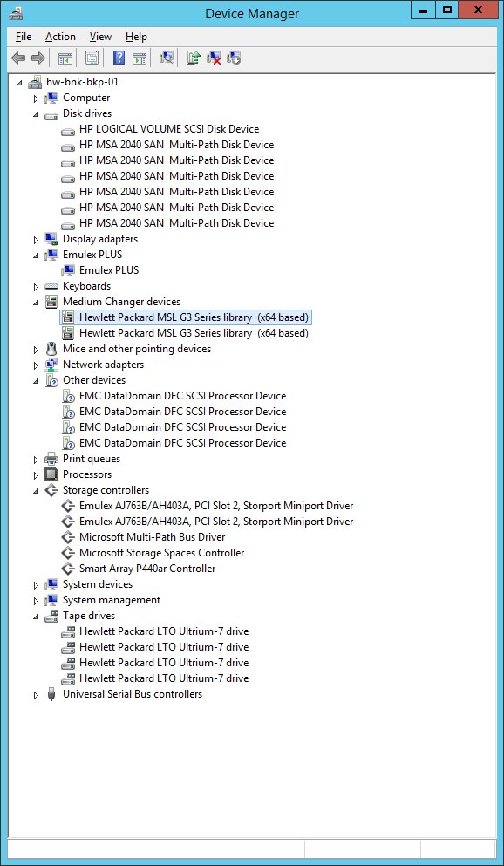Open the View menu
Screen dimensions: 504x866
pyautogui.click(x=100, y=37)
